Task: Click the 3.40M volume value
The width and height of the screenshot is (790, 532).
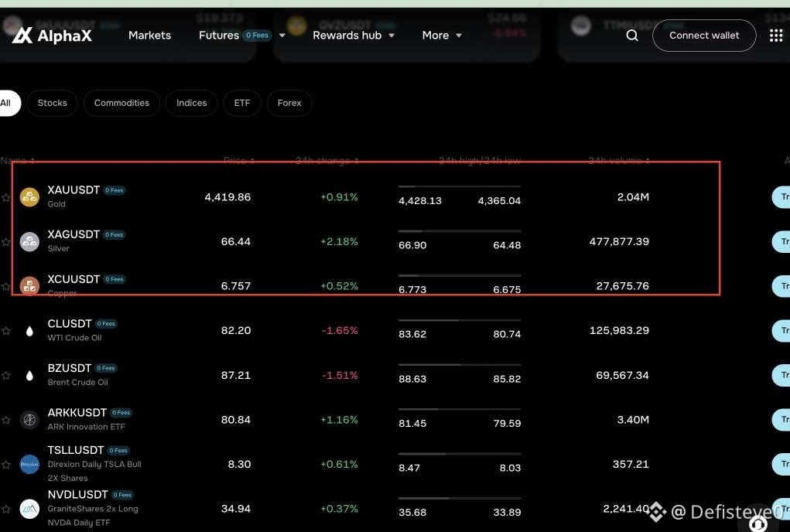Action: point(633,420)
